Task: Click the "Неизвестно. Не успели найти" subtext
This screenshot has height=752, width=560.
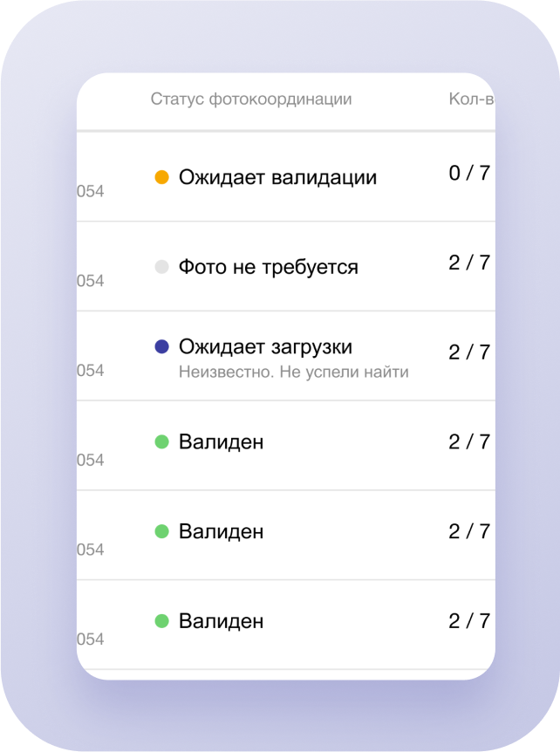Action: tap(293, 373)
